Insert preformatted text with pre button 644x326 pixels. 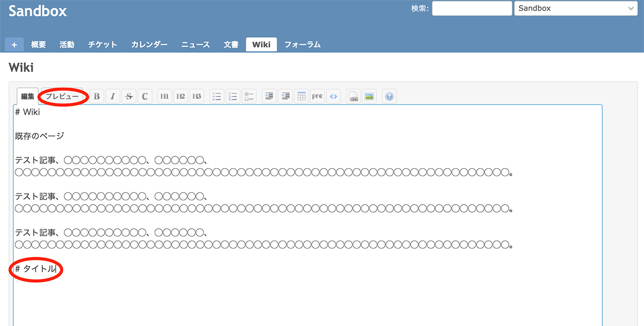tap(317, 97)
